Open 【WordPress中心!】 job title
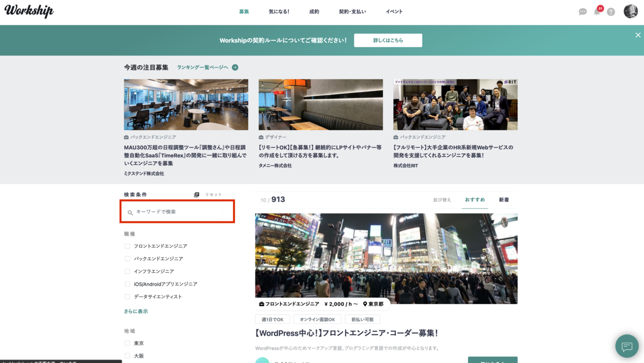Image resolution: width=644 pixels, height=363 pixels. 347,333
